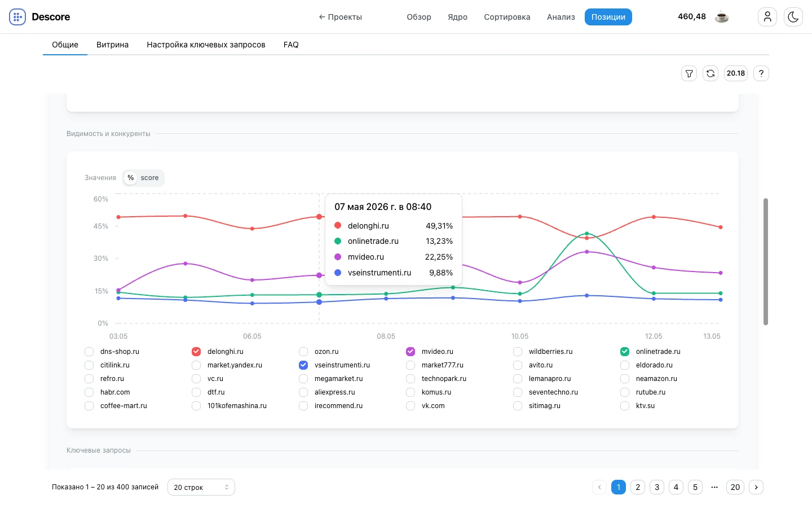812x508 pixels.
Task: Click the page vertical scrollbar
Action: click(x=766, y=261)
